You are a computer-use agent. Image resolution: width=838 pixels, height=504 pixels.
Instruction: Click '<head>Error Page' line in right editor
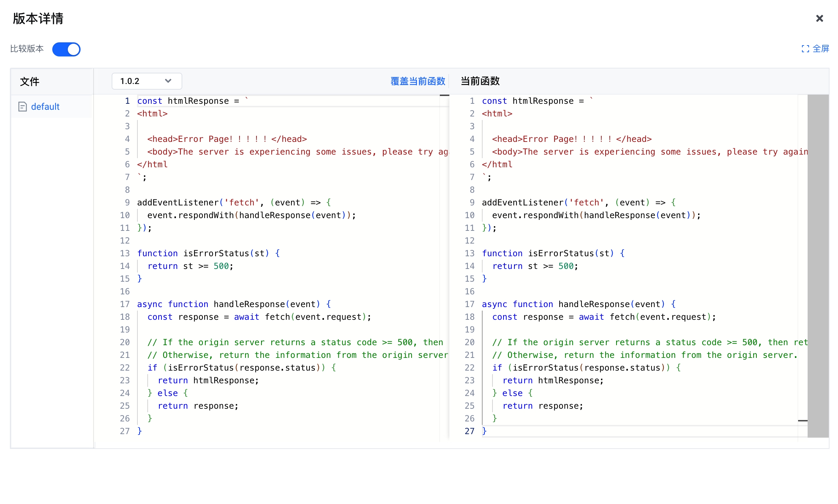[x=572, y=139]
